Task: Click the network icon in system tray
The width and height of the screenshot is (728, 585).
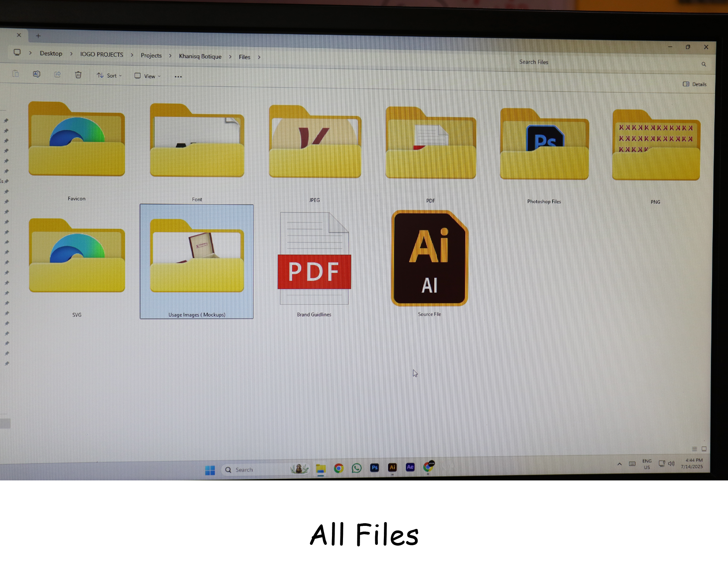Action: coord(662,463)
